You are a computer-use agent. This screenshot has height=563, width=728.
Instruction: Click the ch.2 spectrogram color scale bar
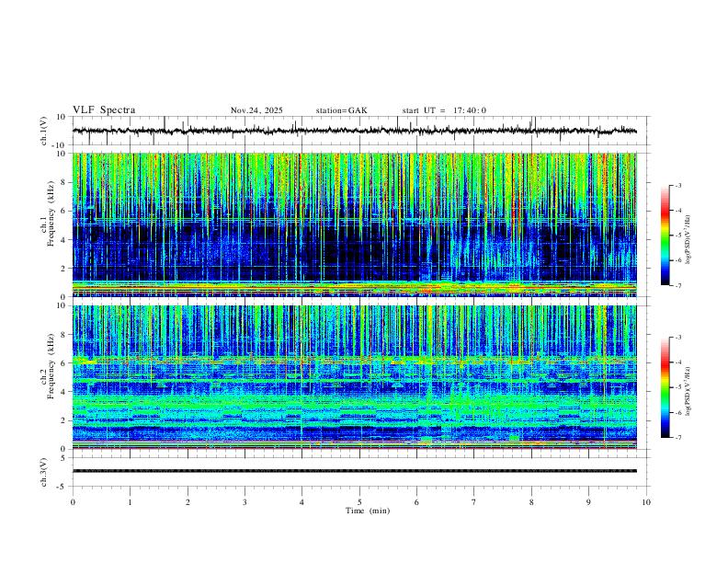point(665,387)
